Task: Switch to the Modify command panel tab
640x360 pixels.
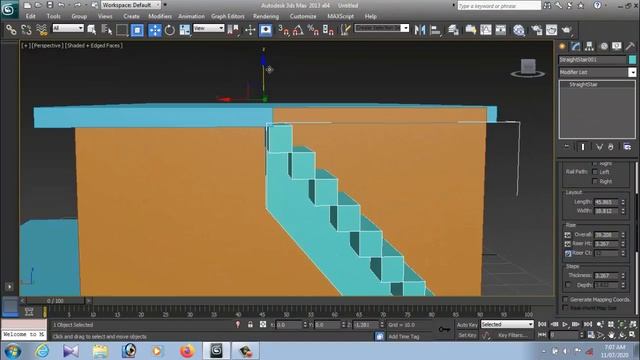Action: click(x=576, y=46)
